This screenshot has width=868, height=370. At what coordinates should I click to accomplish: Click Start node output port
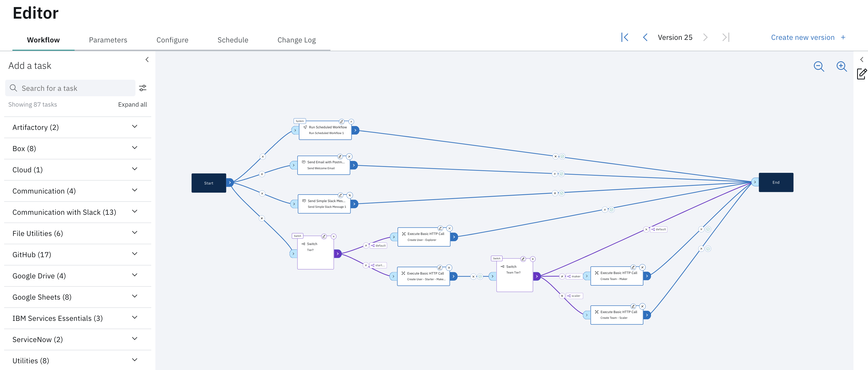(230, 183)
